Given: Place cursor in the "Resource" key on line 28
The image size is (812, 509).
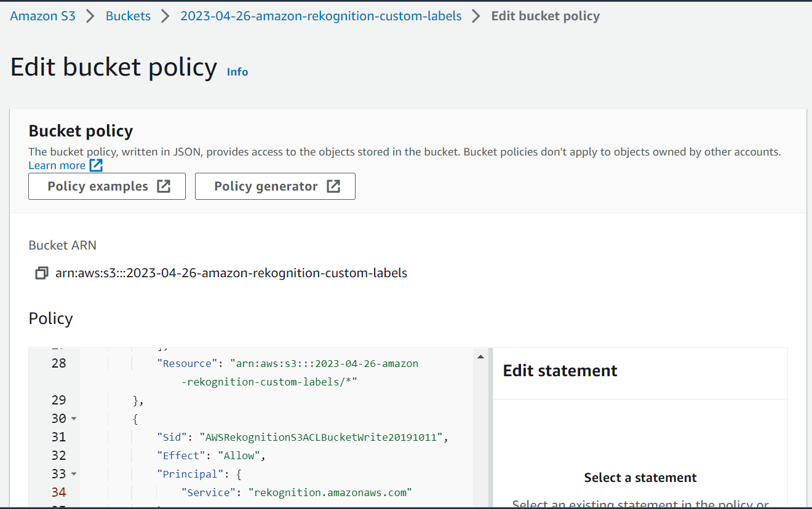Looking at the screenshot, I should (x=188, y=363).
